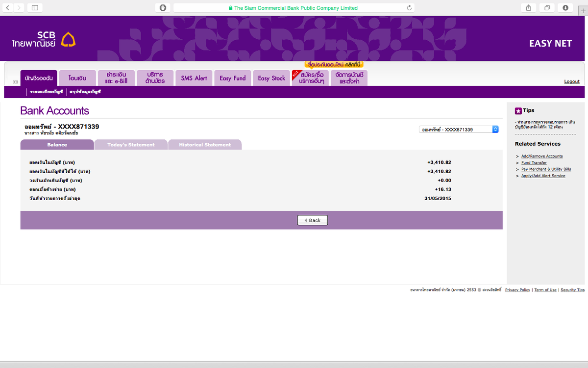Open Safari share menu
Screen dimensions: 588x368
tap(529, 8)
